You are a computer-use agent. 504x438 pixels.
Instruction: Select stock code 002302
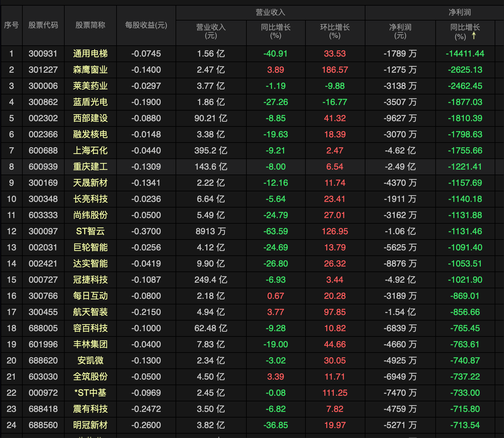43,118
